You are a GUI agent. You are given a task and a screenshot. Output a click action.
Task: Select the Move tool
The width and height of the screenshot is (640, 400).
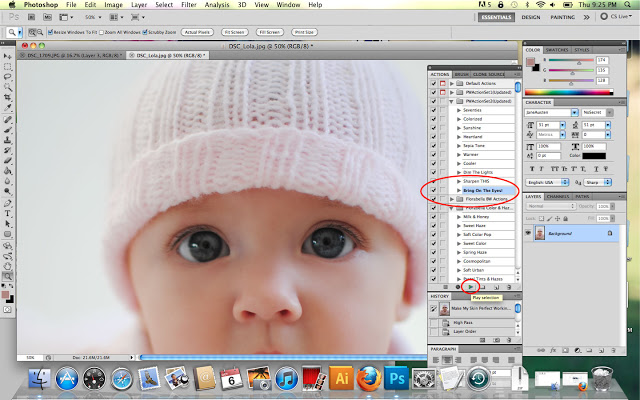pos(7,56)
